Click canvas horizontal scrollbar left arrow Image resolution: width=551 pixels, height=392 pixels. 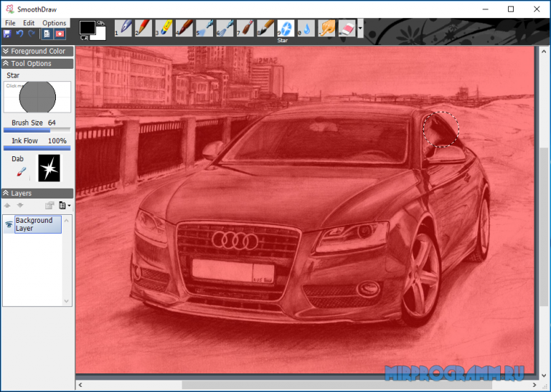[x=80, y=385]
